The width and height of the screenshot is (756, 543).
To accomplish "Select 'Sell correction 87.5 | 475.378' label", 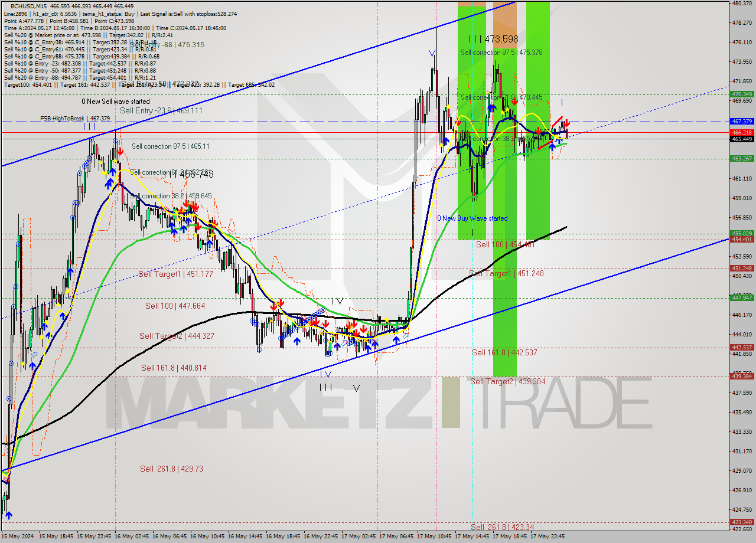I will click(501, 53).
